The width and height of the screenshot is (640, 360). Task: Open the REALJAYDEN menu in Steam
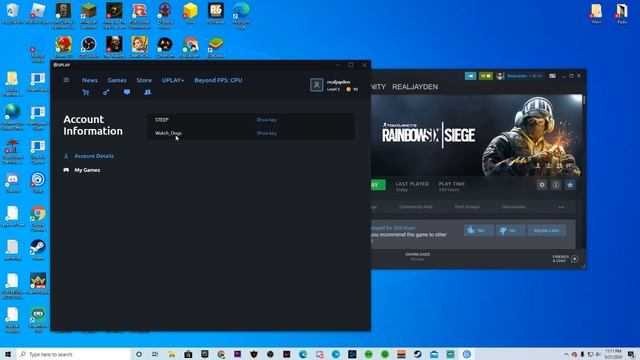coord(415,87)
